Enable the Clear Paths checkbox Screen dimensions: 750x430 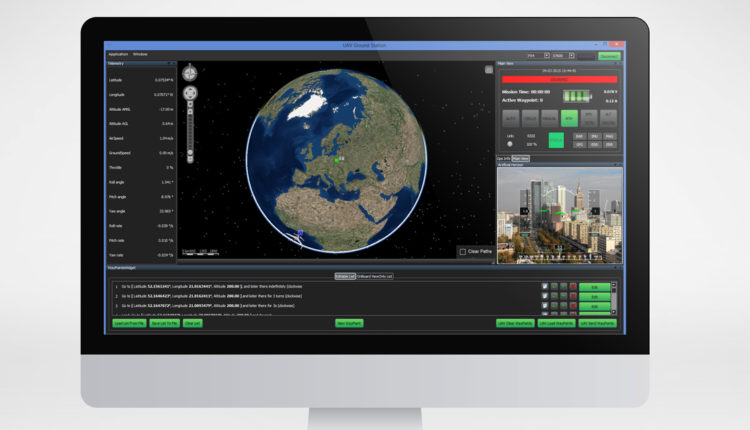tap(462, 252)
